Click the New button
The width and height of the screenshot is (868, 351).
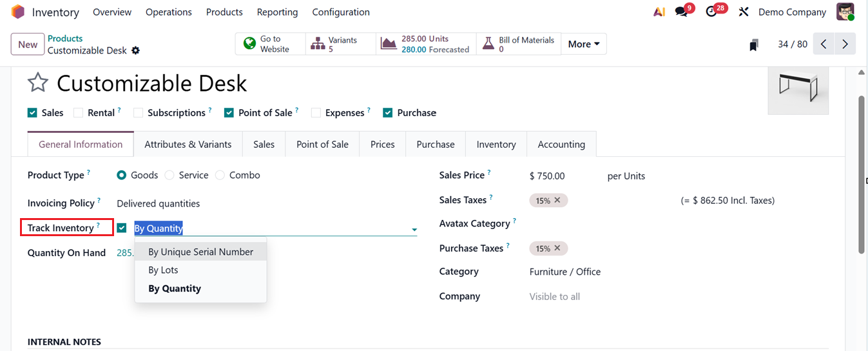tap(28, 45)
